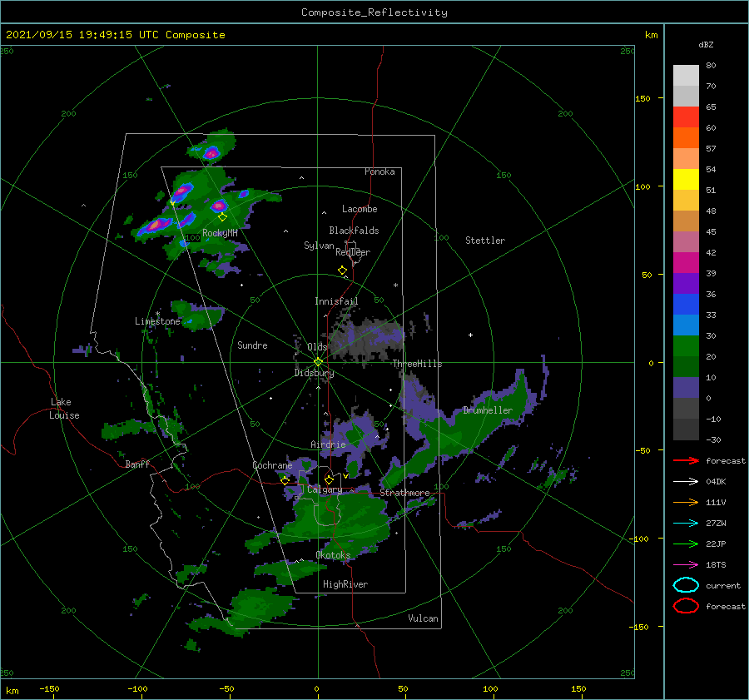
Task: Click the light blue 33-30 dBZ swatch
Action: click(686, 325)
